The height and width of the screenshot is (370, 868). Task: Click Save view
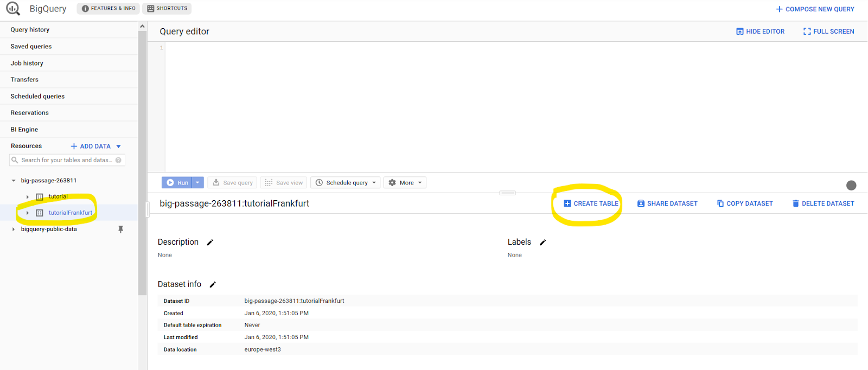pos(284,183)
